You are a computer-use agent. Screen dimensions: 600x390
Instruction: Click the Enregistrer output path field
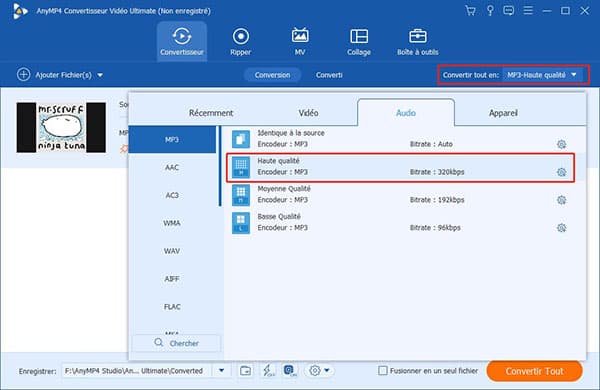(137, 370)
